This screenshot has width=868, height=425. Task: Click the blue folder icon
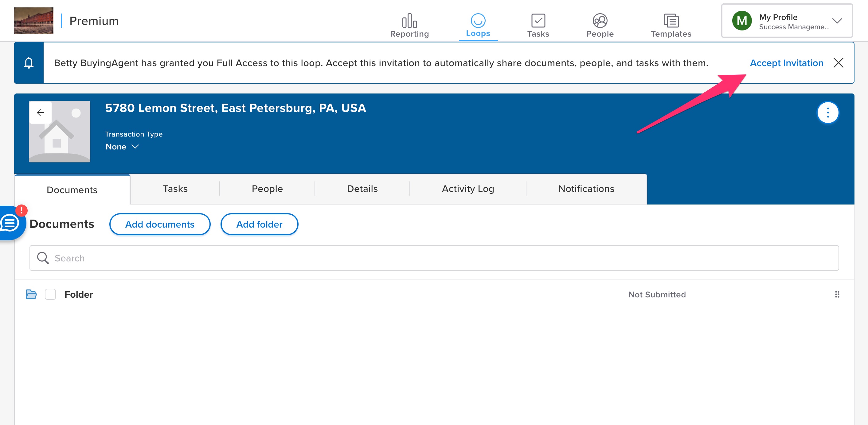pyautogui.click(x=31, y=295)
